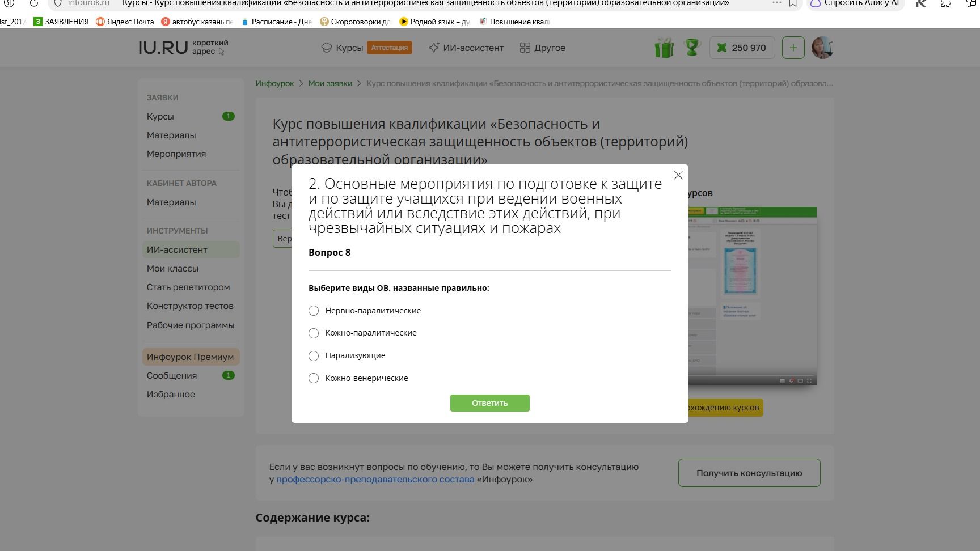Open the 250 970 points balance
The width and height of the screenshot is (980, 551).
tap(742, 48)
